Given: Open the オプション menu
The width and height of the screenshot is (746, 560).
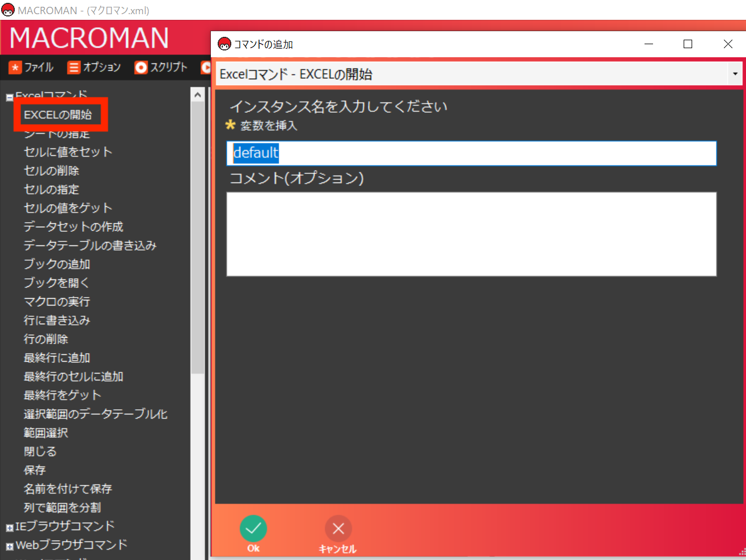Looking at the screenshot, I should [x=102, y=67].
